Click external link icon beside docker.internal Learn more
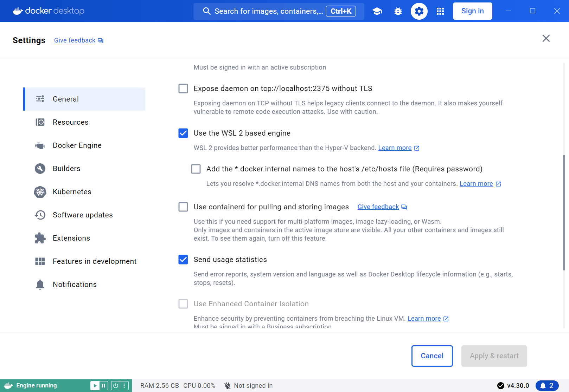The image size is (569, 392). [498, 184]
